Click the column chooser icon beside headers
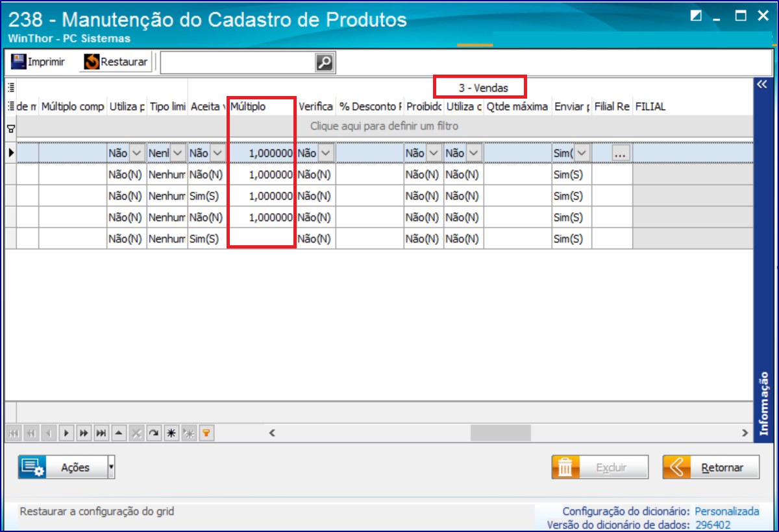Viewport: 779px width, 532px height. click(x=10, y=106)
